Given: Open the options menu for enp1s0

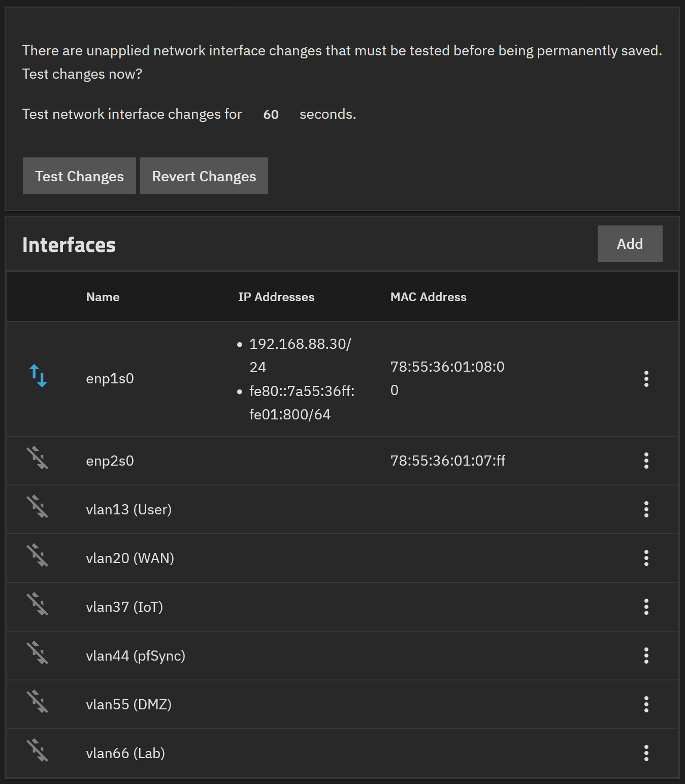Looking at the screenshot, I should pos(646,379).
